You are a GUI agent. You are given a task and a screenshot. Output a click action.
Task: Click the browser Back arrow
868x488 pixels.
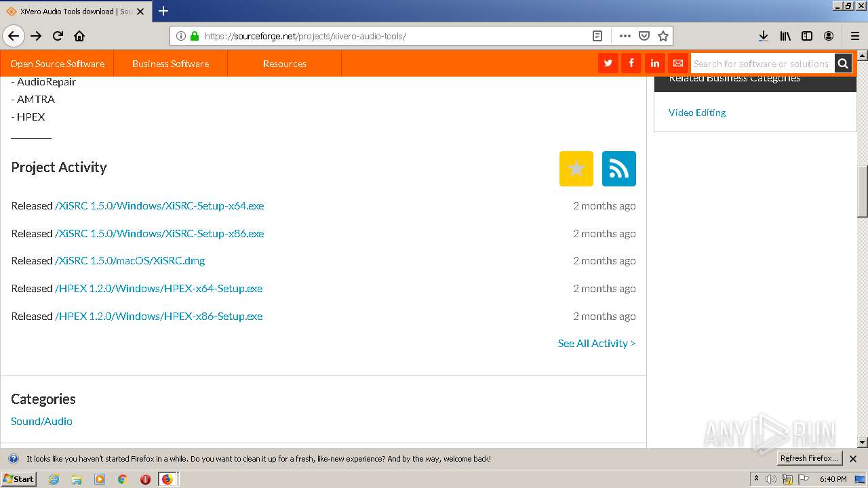pyautogui.click(x=14, y=36)
